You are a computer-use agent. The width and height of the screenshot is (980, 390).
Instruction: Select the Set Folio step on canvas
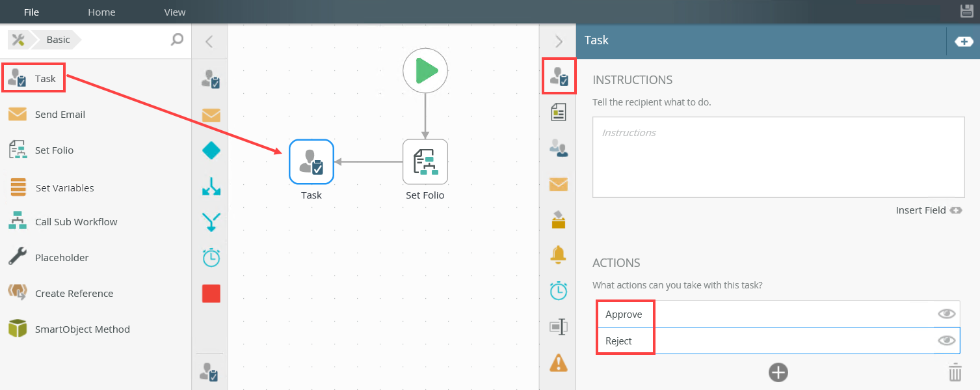pos(425,162)
